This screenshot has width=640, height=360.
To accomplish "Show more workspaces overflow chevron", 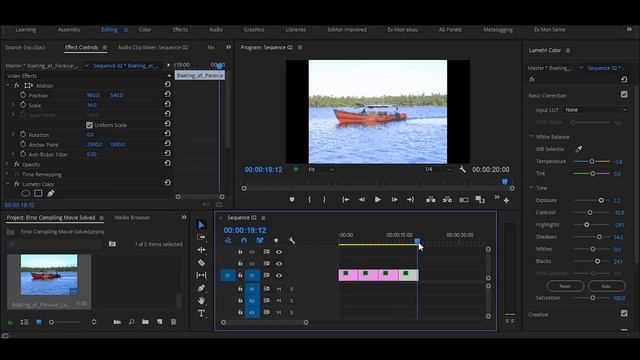I will click(629, 29).
